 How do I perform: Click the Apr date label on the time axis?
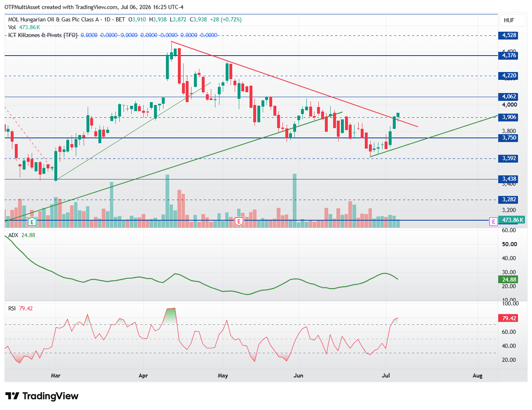coord(143,375)
